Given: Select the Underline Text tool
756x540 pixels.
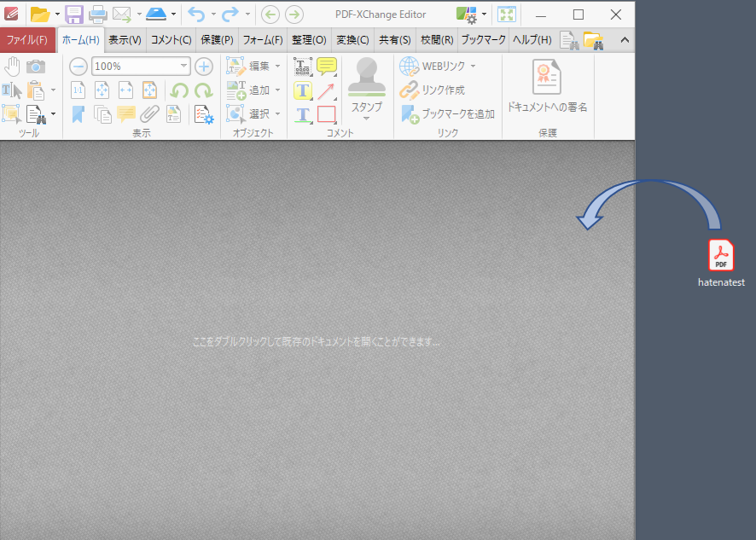Looking at the screenshot, I should pos(303,115).
